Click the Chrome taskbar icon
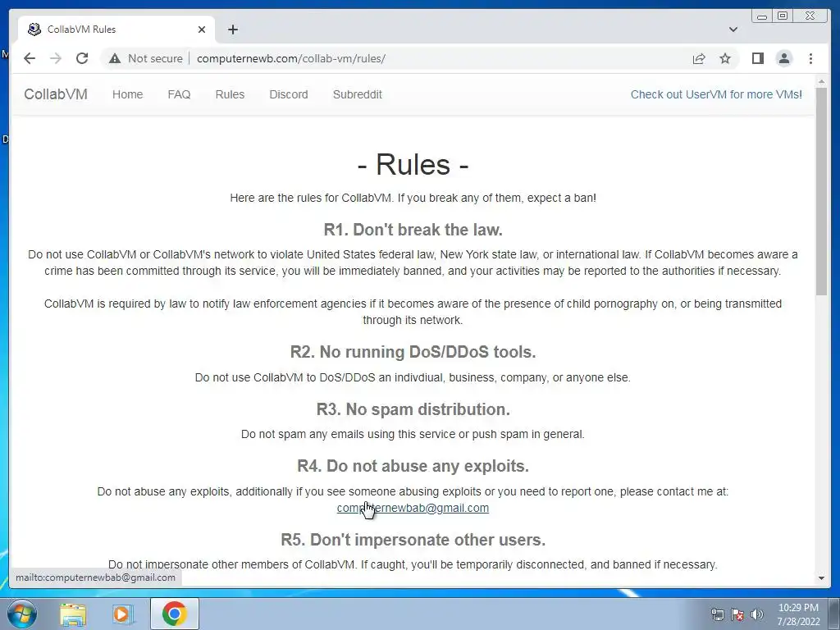This screenshot has height=630, width=840. [x=175, y=614]
